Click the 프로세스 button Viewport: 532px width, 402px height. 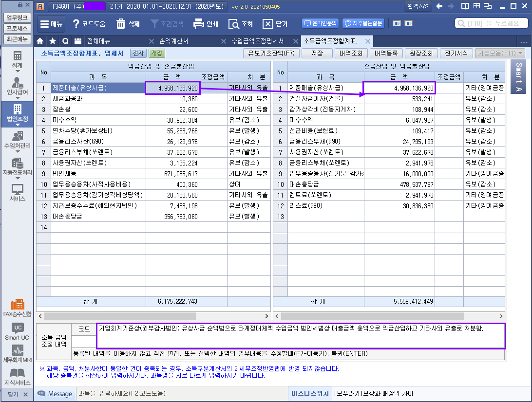[x=17, y=29]
